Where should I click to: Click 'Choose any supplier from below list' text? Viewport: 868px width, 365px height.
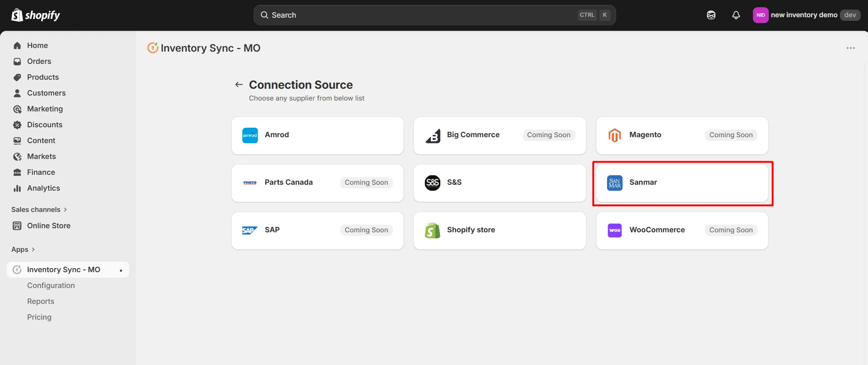[307, 98]
